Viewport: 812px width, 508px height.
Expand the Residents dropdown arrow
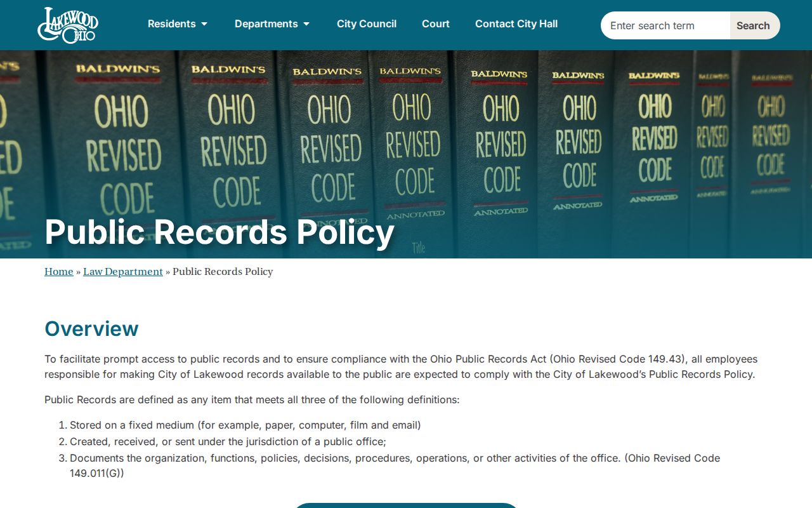204,24
